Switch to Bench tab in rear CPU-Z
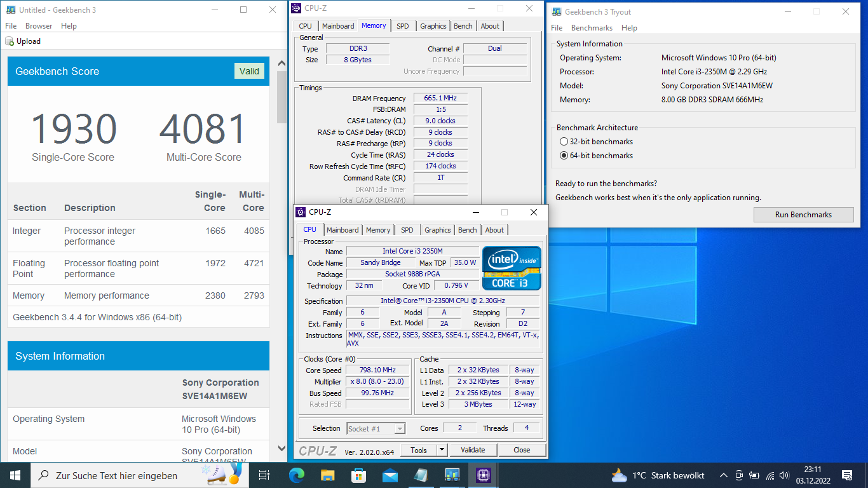The width and height of the screenshot is (868, 488). pos(463,26)
